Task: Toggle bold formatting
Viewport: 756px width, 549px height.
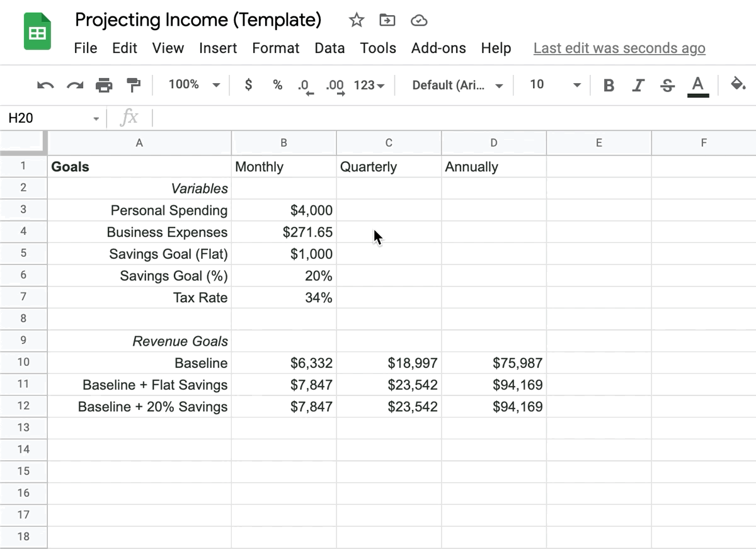Action: tap(609, 85)
